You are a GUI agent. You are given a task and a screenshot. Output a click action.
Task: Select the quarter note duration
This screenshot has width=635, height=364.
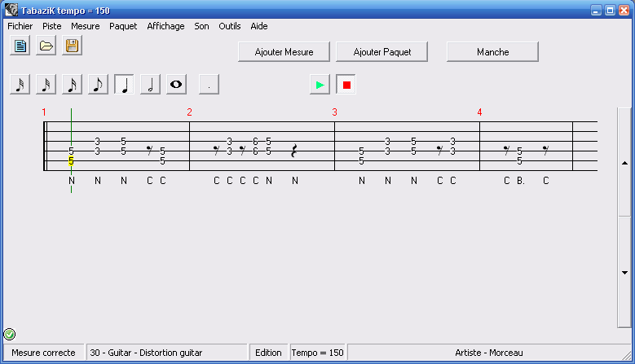125,85
